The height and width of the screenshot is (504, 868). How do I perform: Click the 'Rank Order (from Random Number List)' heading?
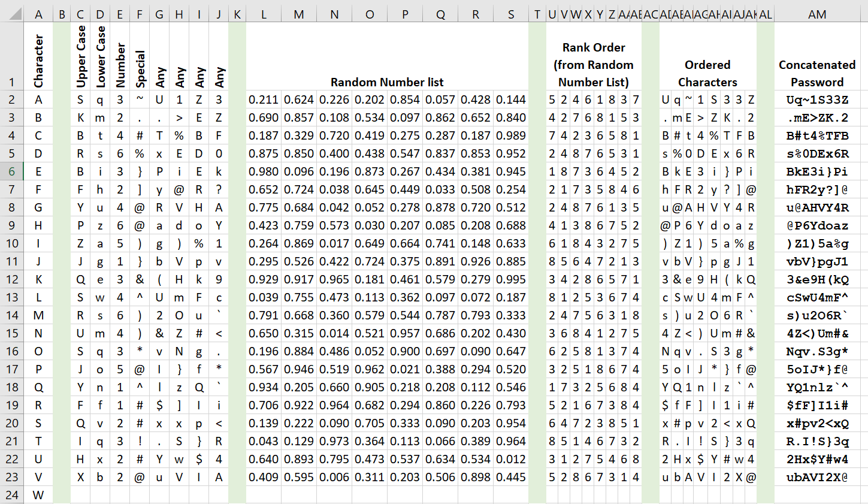coord(594,65)
